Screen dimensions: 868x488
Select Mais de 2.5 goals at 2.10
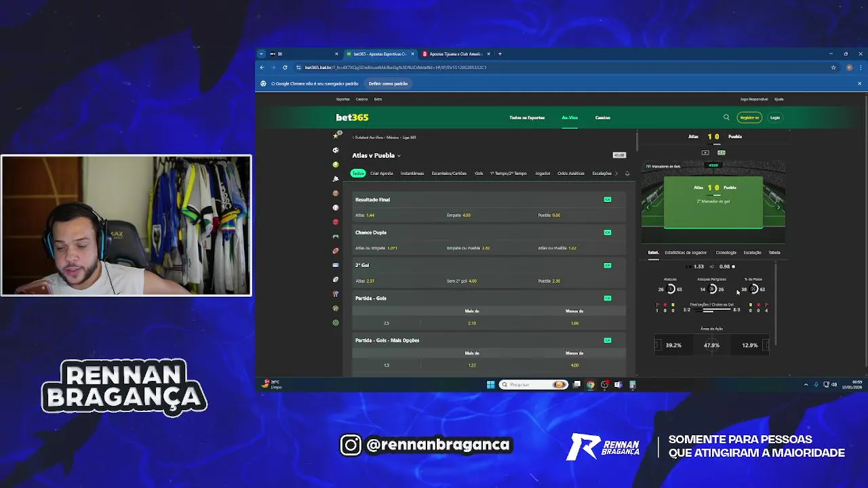472,323
